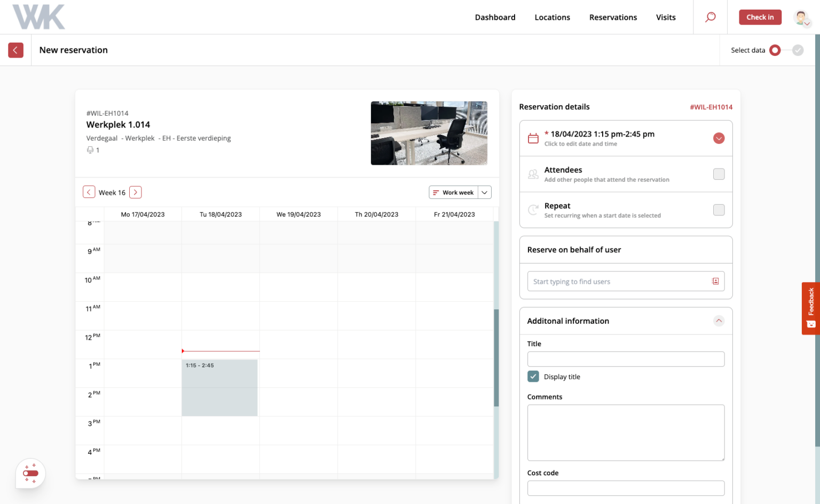Screen dimensions: 820x504
Task: Go to the Reservations menu item
Action: (613, 17)
